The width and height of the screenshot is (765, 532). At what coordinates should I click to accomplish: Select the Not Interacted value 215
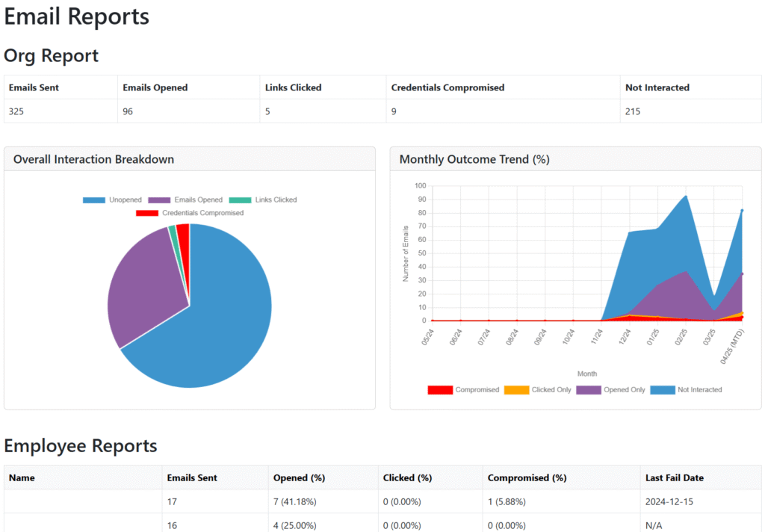pos(631,111)
